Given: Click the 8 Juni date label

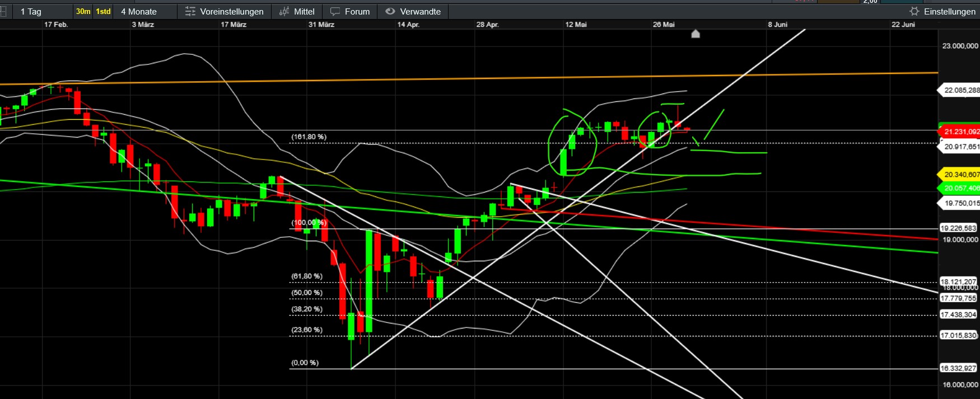Looking at the screenshot, I should tap(778, 25).
